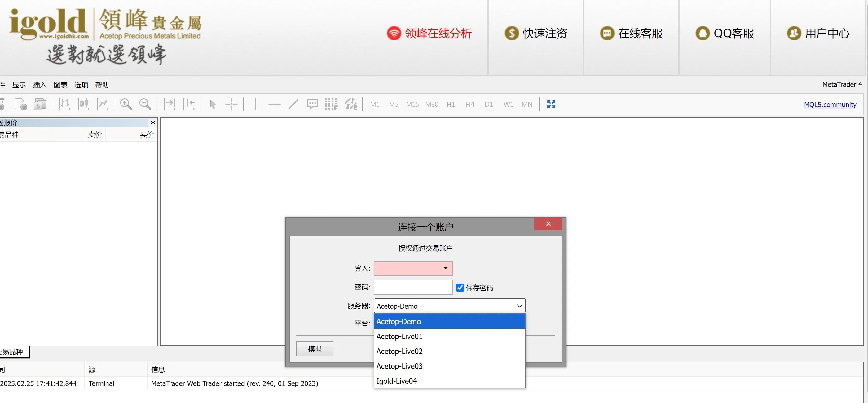
Task: Zoom out on the chart
Action: coord(145,104)
